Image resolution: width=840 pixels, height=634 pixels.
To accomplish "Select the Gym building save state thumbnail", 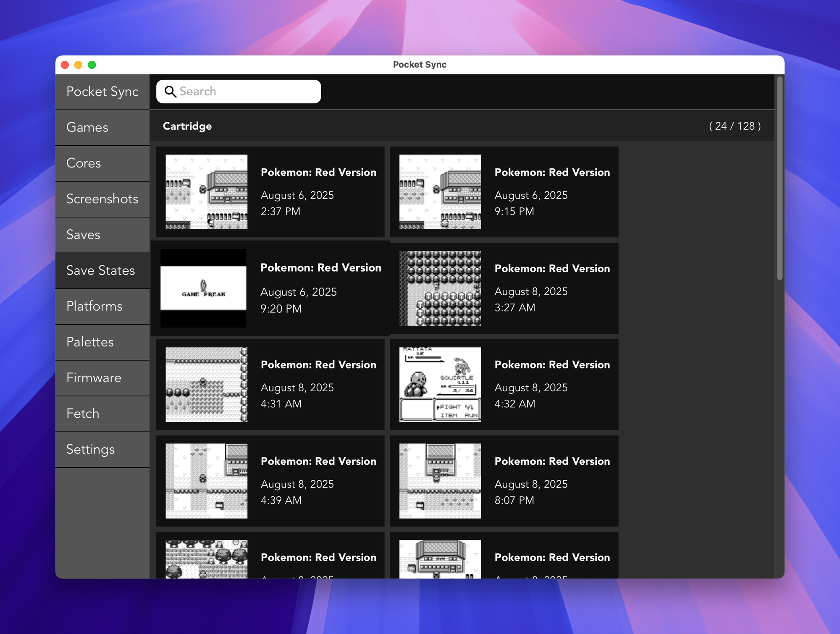I will coord(440,559).
